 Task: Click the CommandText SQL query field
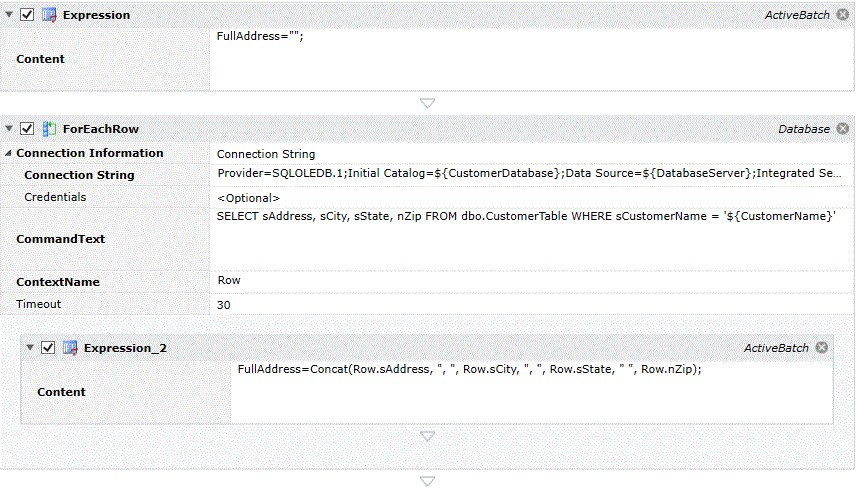(x=532, y=239)
